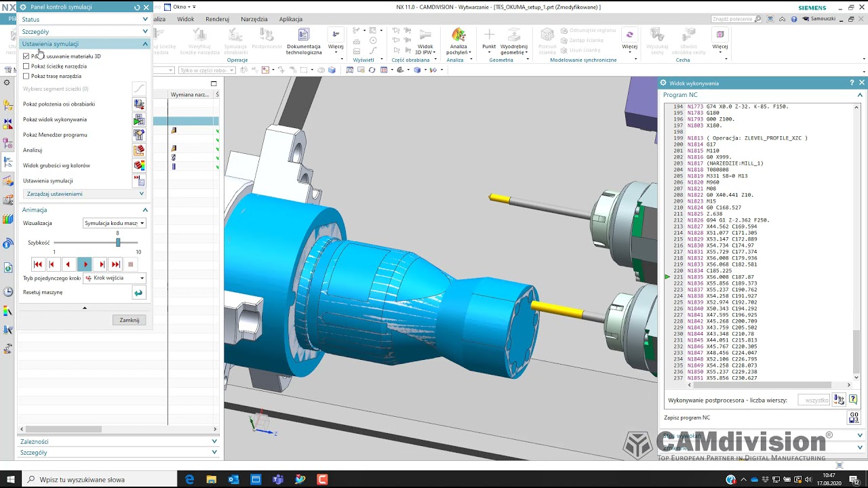The height and width of the screenshot is (488, 868).
Task: Expand the Status section
Action: [x=84, y=20]
